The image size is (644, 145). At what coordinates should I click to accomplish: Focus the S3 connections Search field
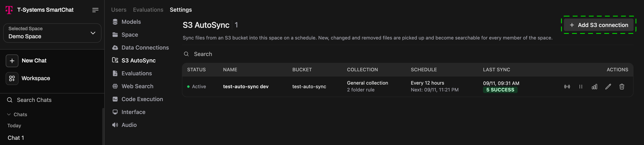408,54
